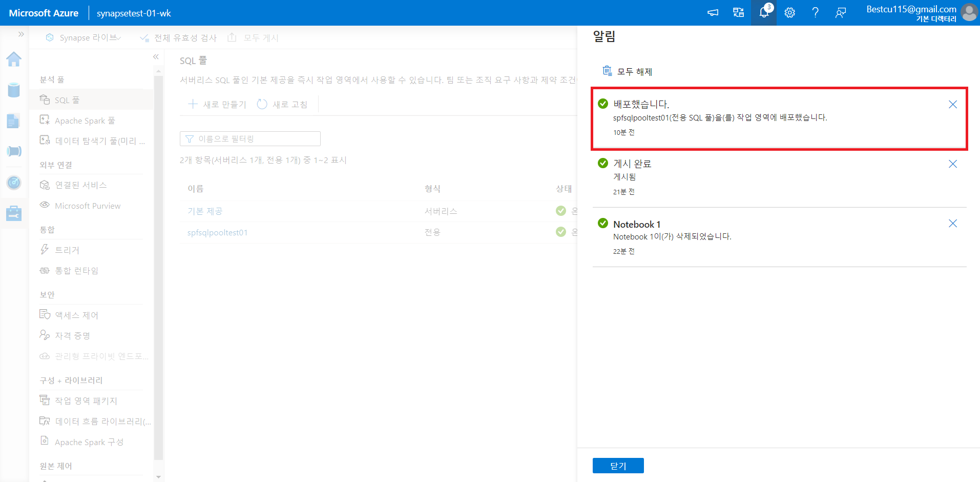980x482 pixels.
Task: Collapse the Manage side menu
Action: click(x=156, y=57)
